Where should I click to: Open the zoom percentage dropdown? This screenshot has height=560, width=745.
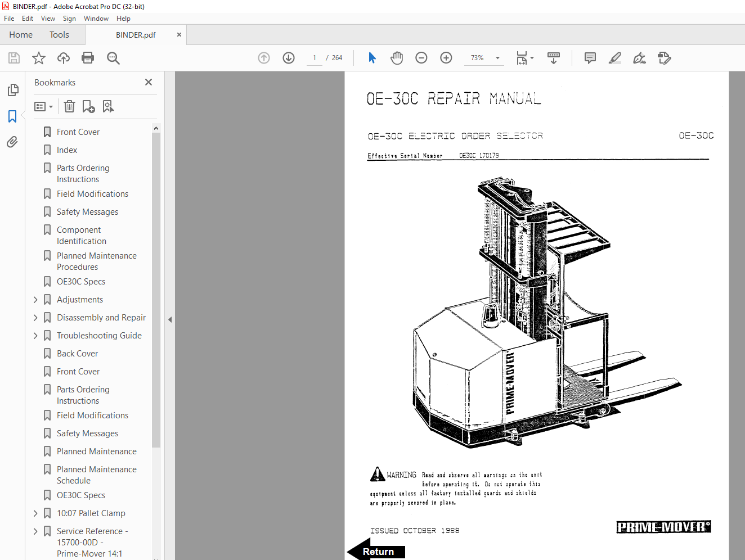497,58
